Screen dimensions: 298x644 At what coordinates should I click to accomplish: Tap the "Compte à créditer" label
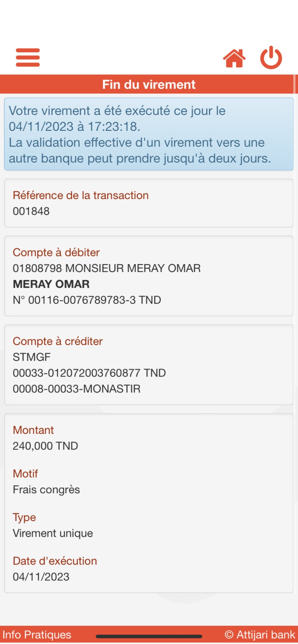(x=58, y=341)
